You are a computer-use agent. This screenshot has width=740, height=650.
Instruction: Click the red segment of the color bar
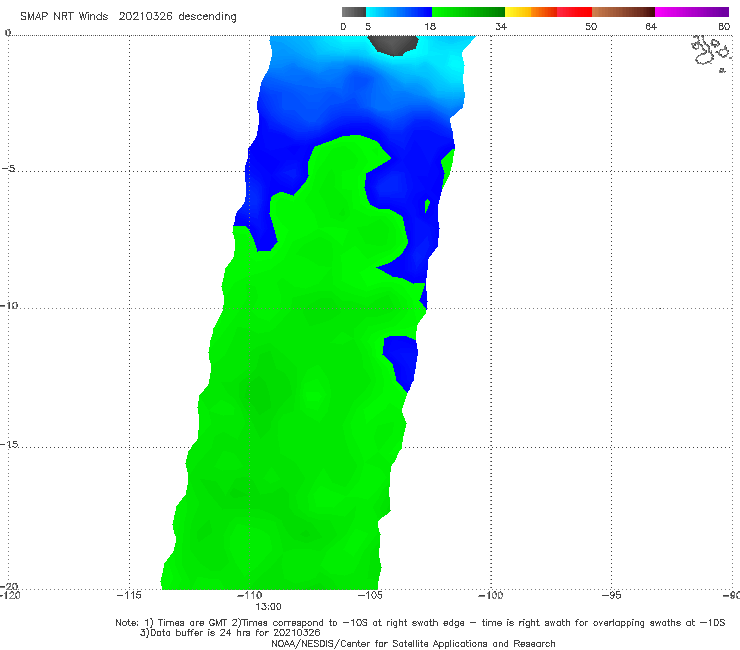coord(574,12)
